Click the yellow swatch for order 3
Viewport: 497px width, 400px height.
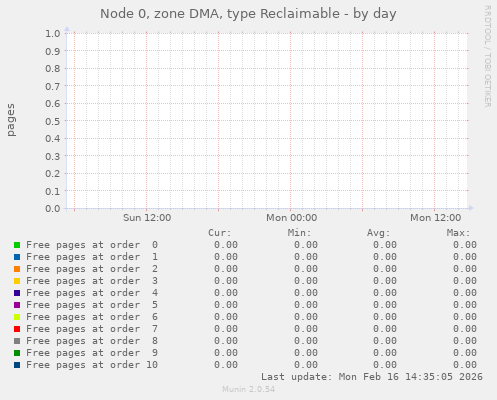[17, 281]
